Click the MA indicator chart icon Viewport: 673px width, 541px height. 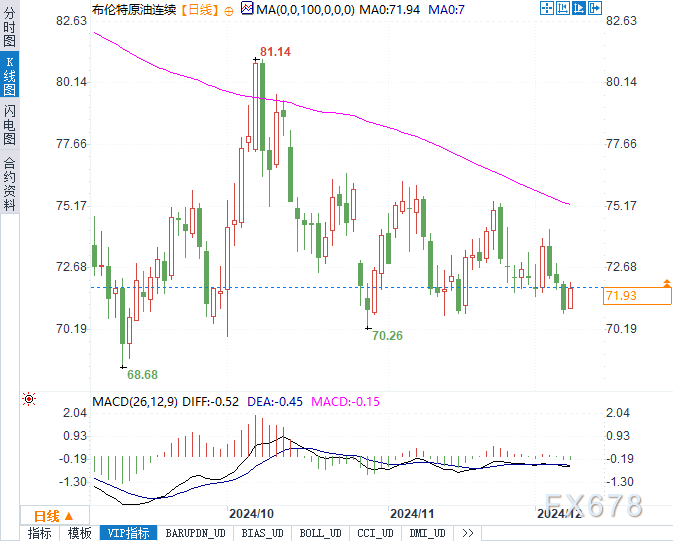pos(247,8)
